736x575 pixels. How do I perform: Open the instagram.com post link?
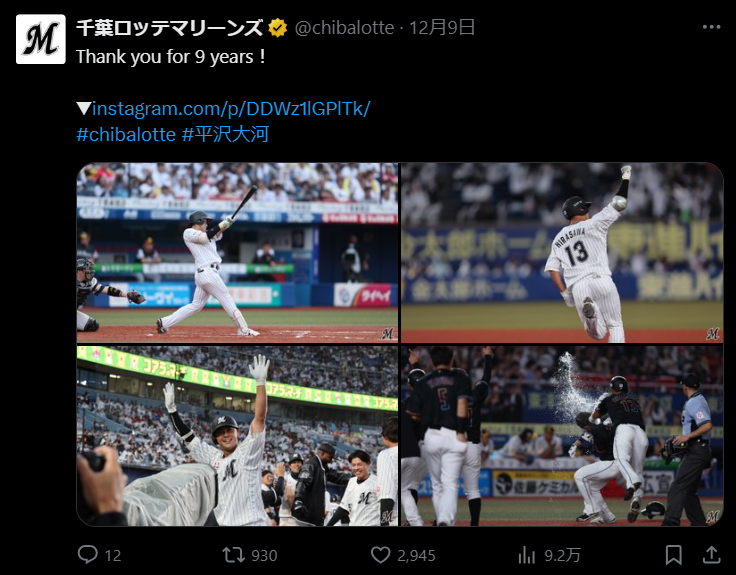pos(231,108)
